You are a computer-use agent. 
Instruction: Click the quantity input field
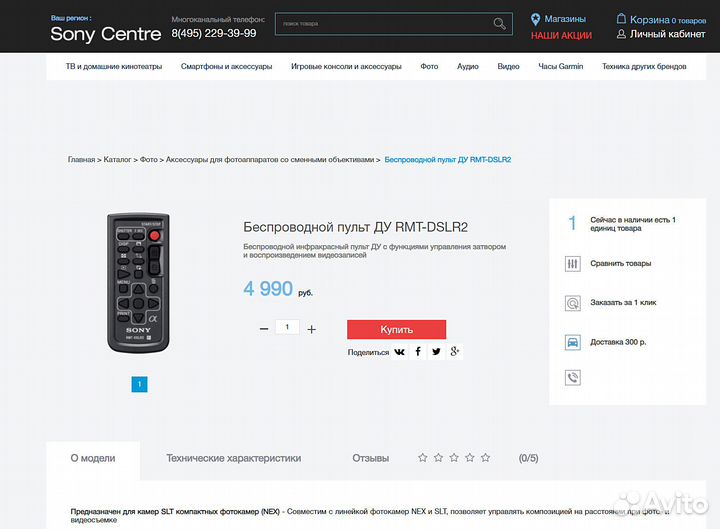pyautogui.click(x=287, y=327)
